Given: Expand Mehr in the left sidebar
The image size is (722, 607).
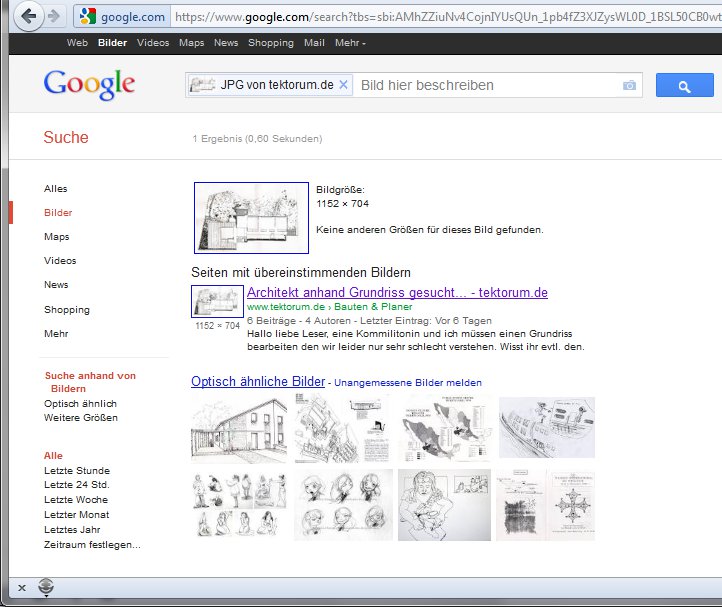Looking at the screenshot, I should 56,333.
